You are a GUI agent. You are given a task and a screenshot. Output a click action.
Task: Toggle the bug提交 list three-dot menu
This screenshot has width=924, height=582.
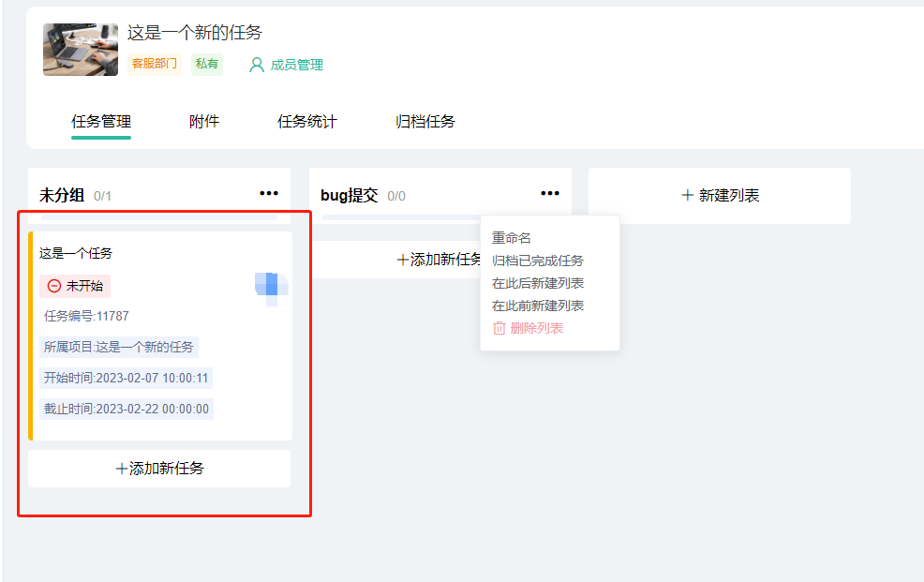pyautogui.click(x=550, y=194)
